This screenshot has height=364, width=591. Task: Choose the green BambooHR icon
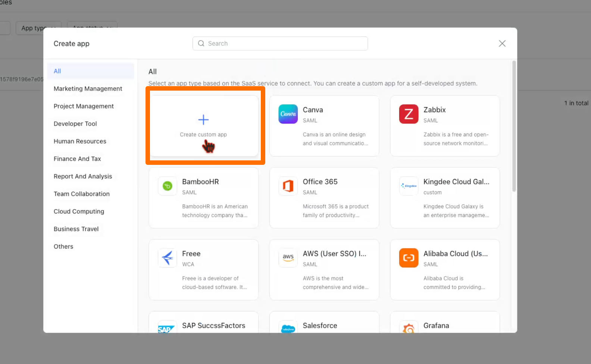tap(168, 186)
